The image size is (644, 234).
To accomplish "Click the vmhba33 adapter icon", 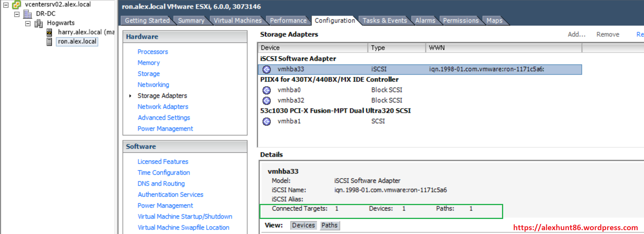I will click(267, 69).
